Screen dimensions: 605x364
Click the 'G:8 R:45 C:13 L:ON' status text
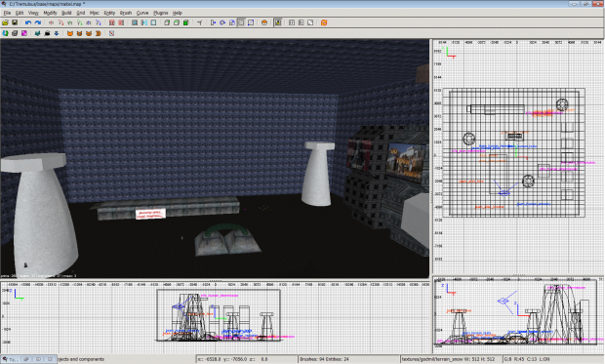[527, 359]
